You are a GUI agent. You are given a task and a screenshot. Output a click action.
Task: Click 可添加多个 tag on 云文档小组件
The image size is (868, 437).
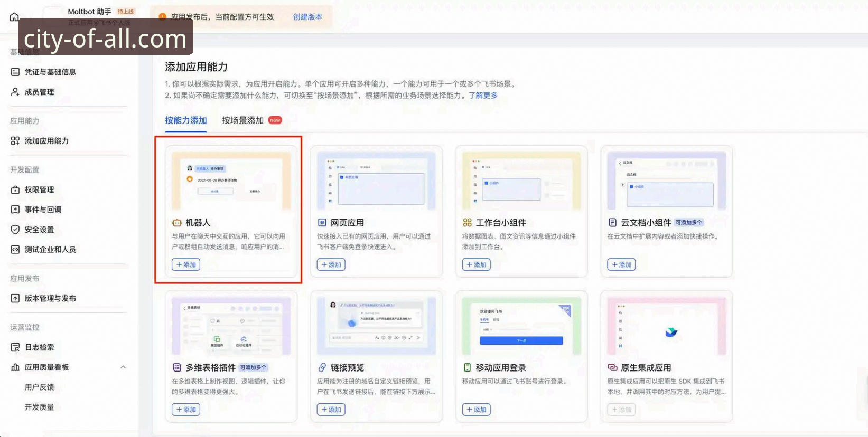tap(689, 223)
